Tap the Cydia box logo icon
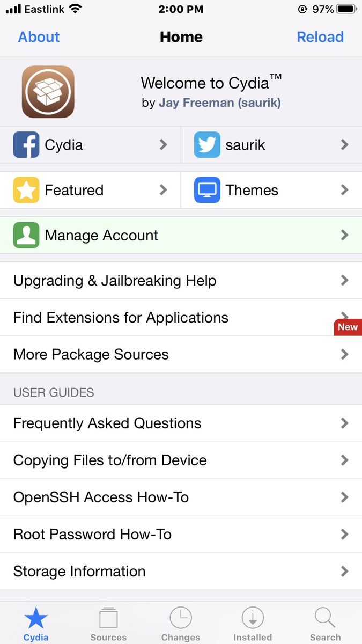This screenshot has width=362, height=644. (x=48, y=92)
